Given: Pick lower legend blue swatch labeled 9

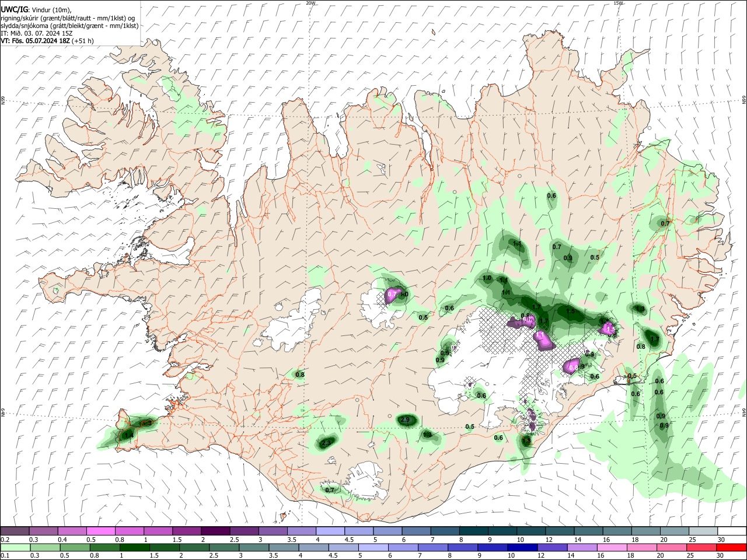Looking at the screenshot, I should point(493,547).
